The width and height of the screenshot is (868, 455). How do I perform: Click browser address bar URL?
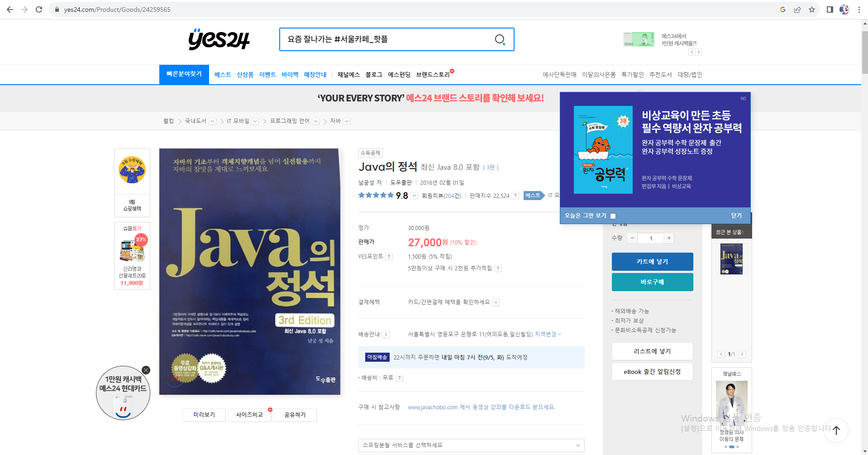(117, 10)
